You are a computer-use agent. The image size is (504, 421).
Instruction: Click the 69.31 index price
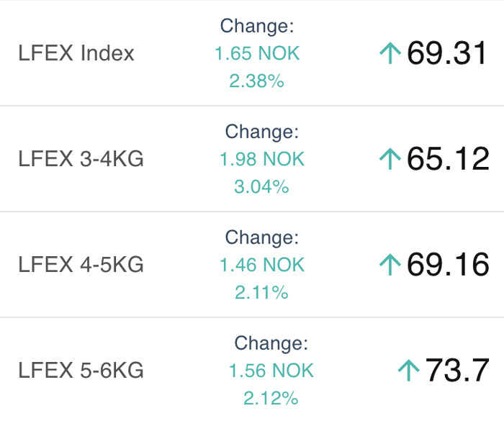447,53
